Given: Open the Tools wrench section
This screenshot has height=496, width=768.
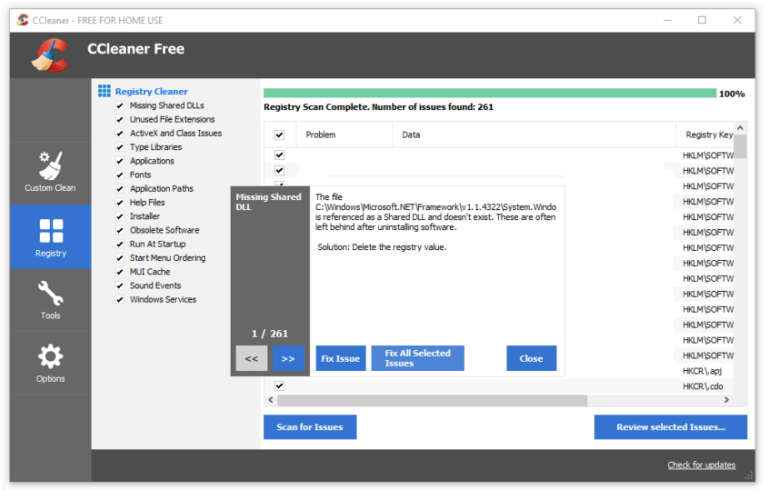Looking at the screenshot, I should 50,300.
